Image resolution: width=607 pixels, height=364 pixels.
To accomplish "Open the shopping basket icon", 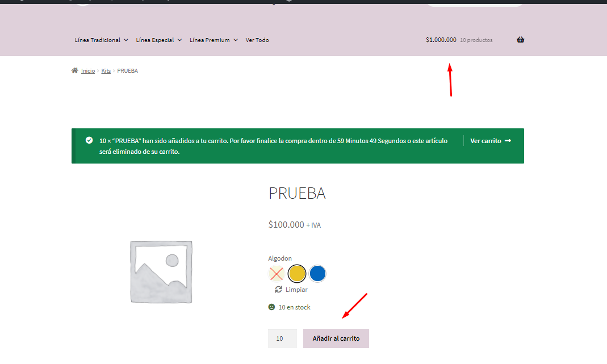I will coord(520,40).
